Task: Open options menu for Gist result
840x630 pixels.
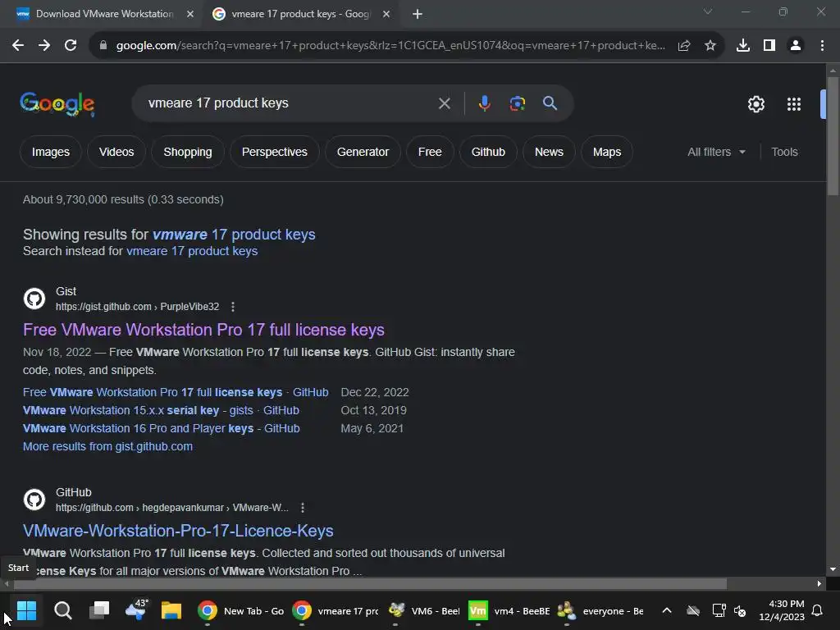Action: pos(232,307)
